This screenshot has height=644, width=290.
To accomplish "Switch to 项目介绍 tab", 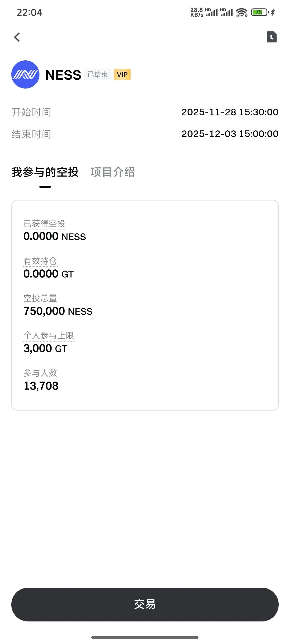I will tap(113, 172).
